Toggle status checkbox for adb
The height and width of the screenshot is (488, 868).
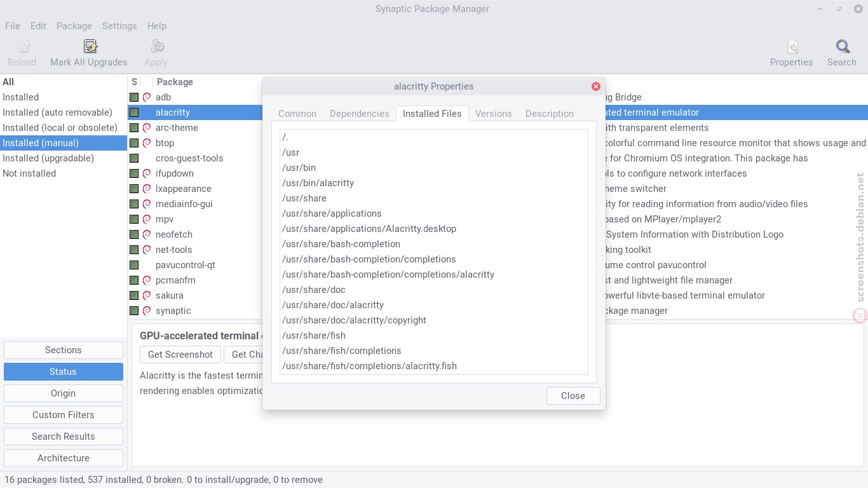pyautogui.click(x=134, y=97)
